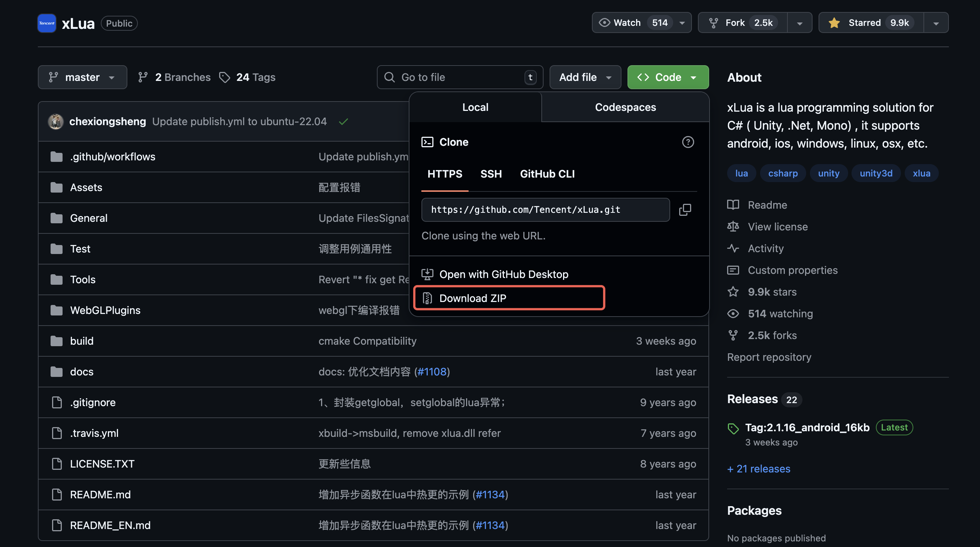Image resolution: width=980 pixels, height=547 pixels.
Task: Open repository Activity via pulse icon
Action: (733, 248)
